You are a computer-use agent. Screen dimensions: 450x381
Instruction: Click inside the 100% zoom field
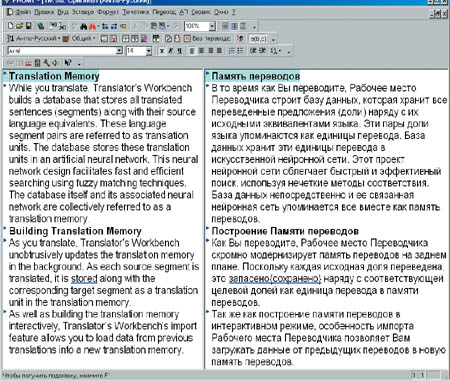(196, 26)
